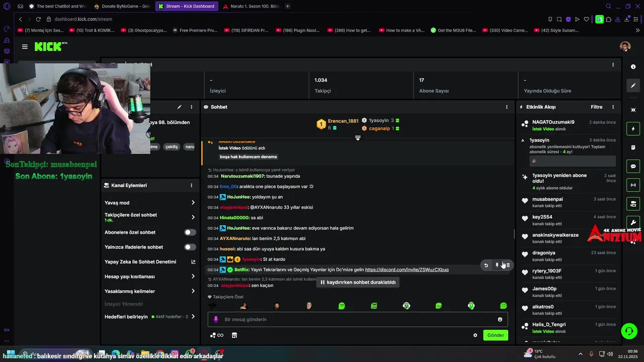
Task: Open the chat shop icon
Action: tap(234, 335)
